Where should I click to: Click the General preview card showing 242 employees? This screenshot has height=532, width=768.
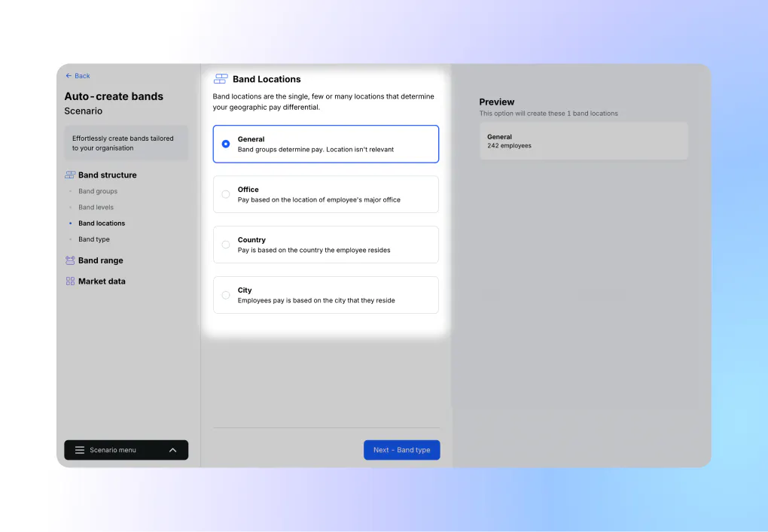click(x=584, y=141)
